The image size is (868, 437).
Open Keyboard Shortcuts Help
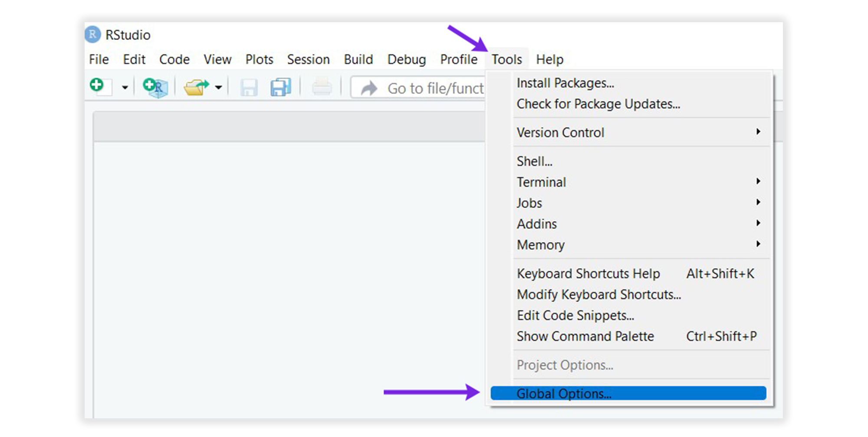coord(628,274)
